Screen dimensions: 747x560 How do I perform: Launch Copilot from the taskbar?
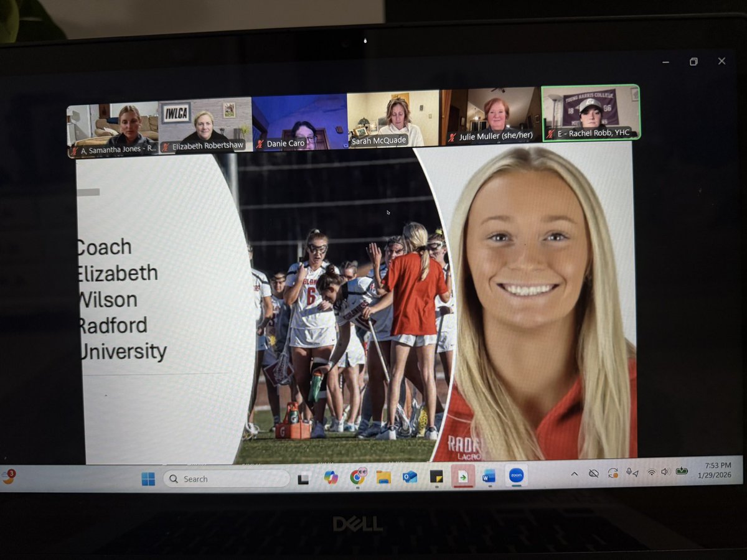(331, 478)
